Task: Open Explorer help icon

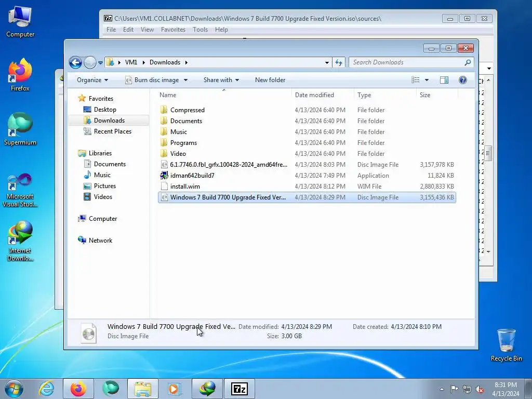Action: (x=463, y=80)
